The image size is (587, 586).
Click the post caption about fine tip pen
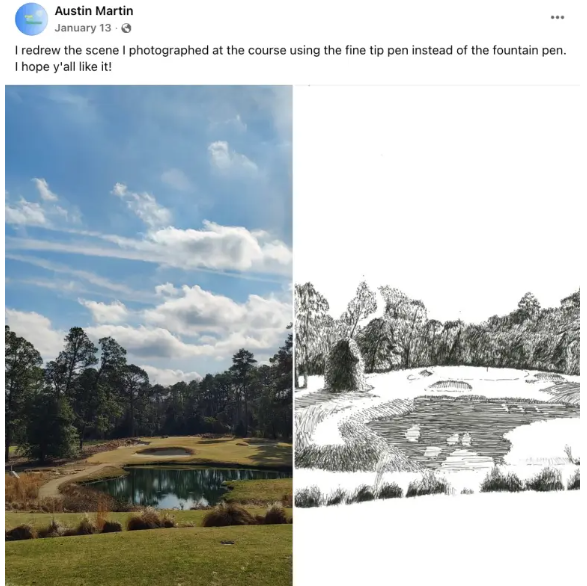(291, 58)
